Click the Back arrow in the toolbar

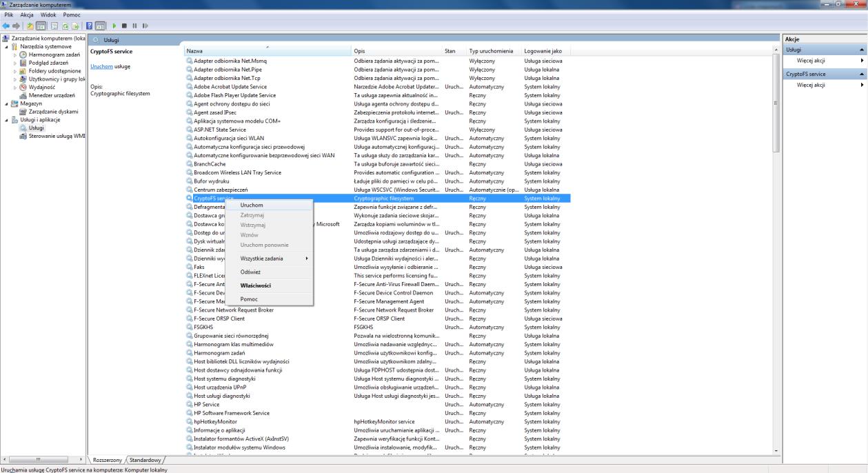pyautogui.click(x=6, y=26)
